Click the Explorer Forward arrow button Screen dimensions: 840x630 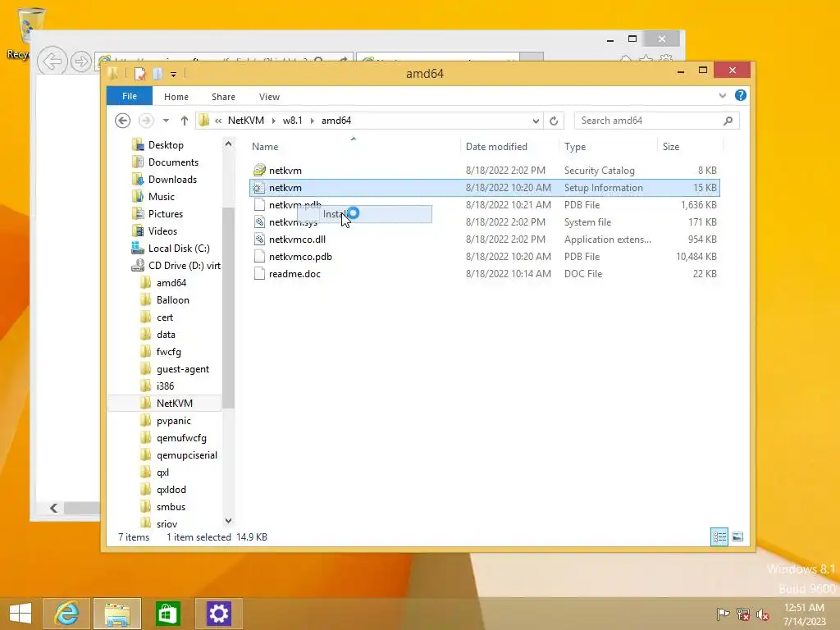point(146,121)
